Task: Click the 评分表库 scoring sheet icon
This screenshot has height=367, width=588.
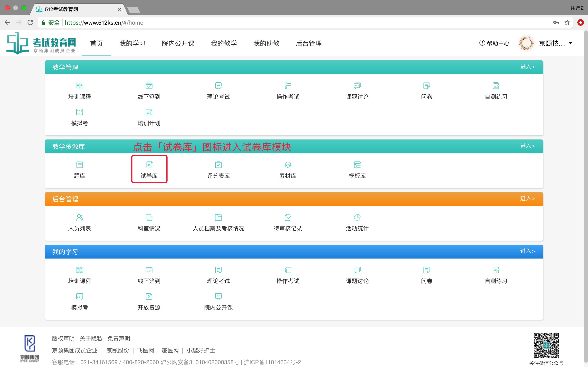Action: click(x=218, y=169)
